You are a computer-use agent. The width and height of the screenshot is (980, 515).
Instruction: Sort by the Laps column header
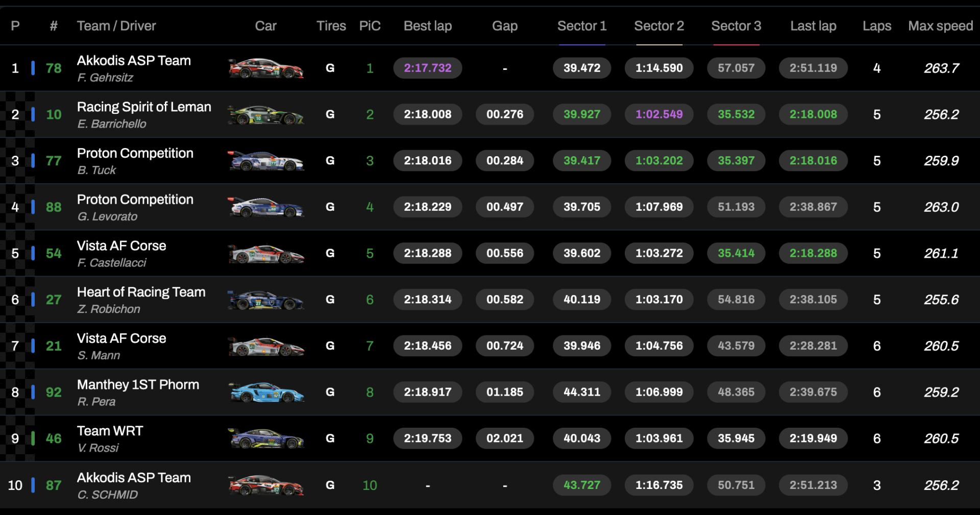(x=877, y=26)
